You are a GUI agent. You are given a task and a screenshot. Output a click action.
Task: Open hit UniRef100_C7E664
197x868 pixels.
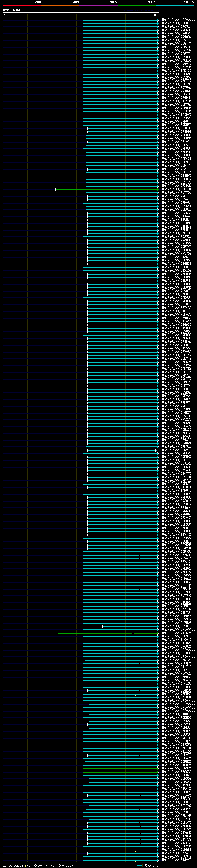point(176,297)
